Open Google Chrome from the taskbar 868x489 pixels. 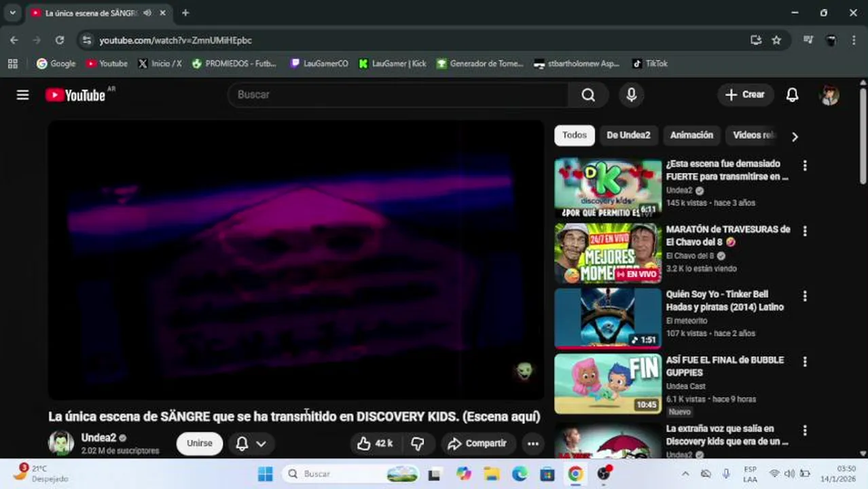click(575, 474)
